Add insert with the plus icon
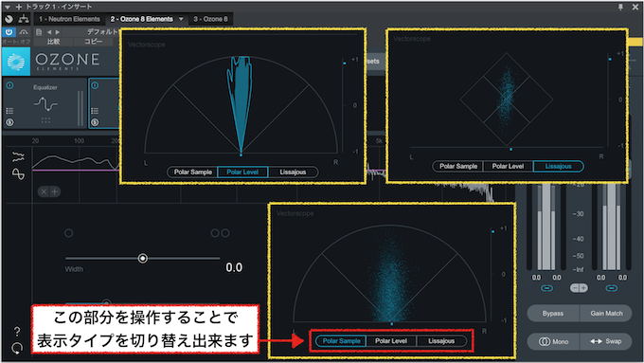This screenshot has width=644, height=363. pos(19,7)
